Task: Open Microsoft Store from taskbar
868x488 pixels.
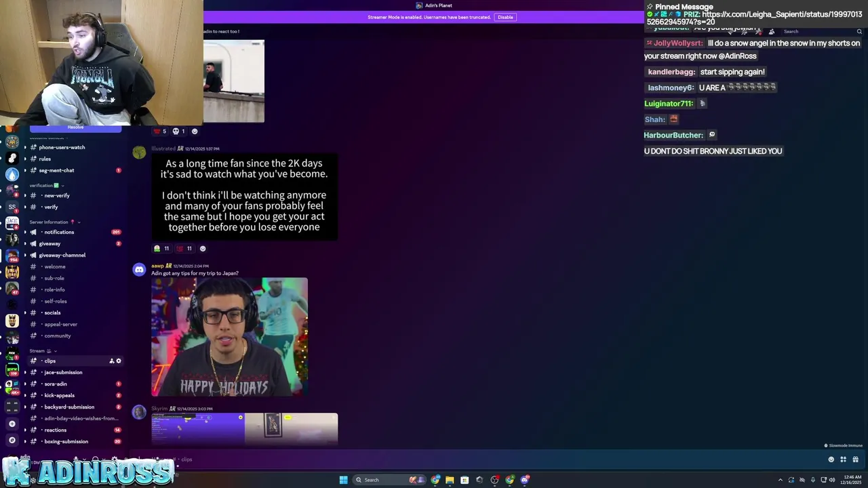Action: tap(465, 480)
